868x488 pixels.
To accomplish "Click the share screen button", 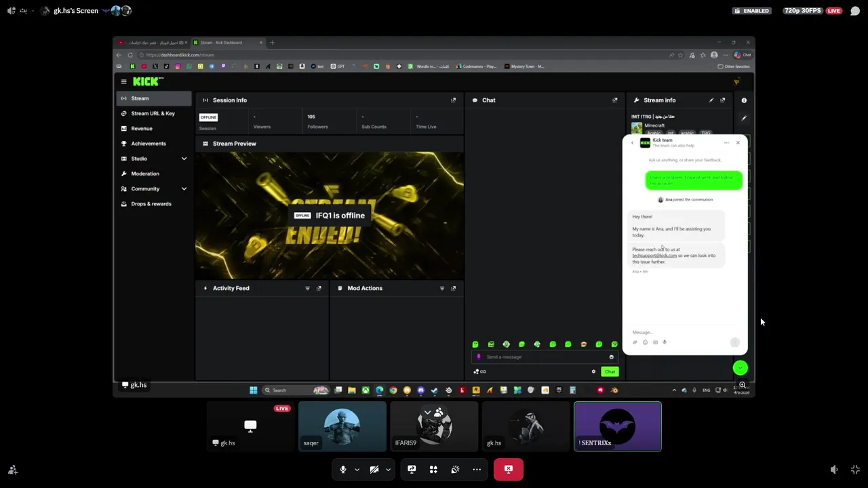I will click(x=412, y=469).
